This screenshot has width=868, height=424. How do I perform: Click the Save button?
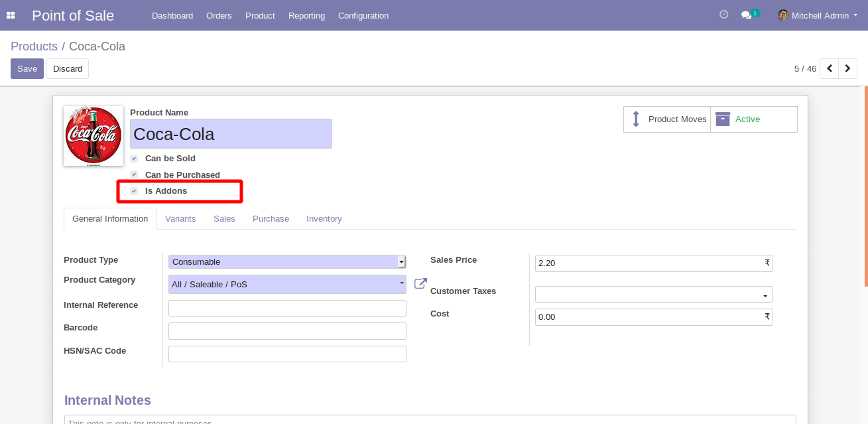27,69
